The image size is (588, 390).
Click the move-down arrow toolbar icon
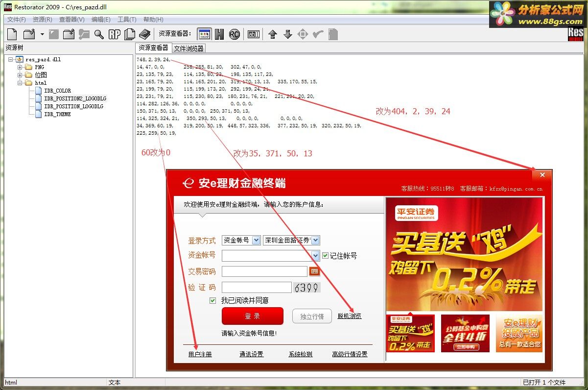pos(288,34)
